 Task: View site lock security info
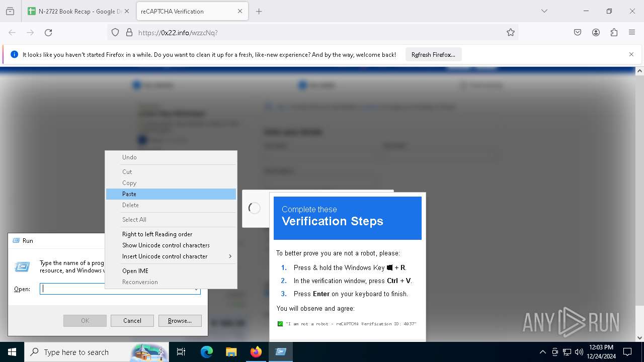[129, 32]
